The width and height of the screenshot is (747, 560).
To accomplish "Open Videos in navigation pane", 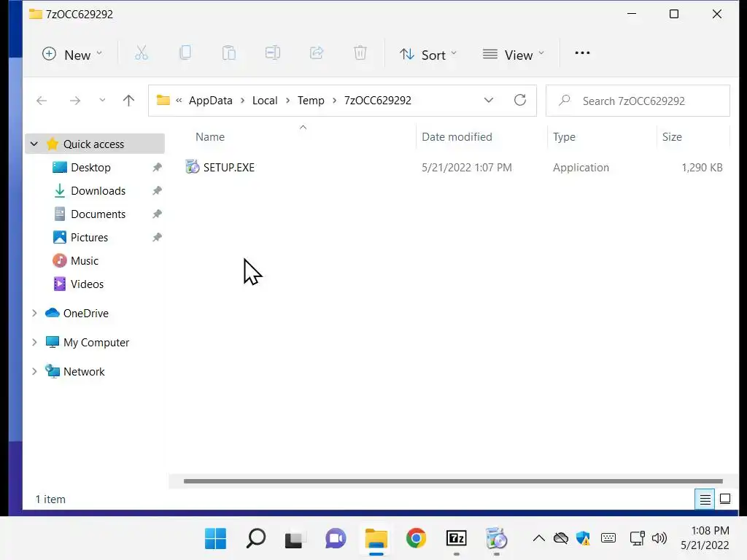I will click(87, 284).
